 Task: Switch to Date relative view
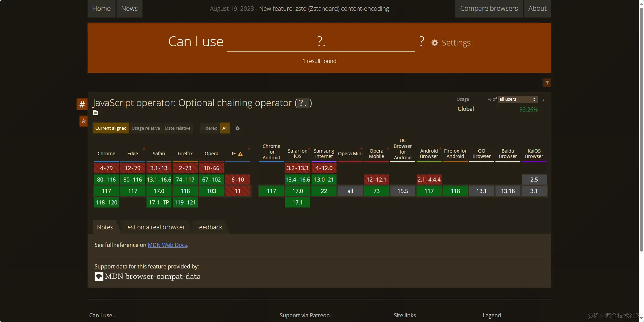pyautogui.click(x=178, y=128)
